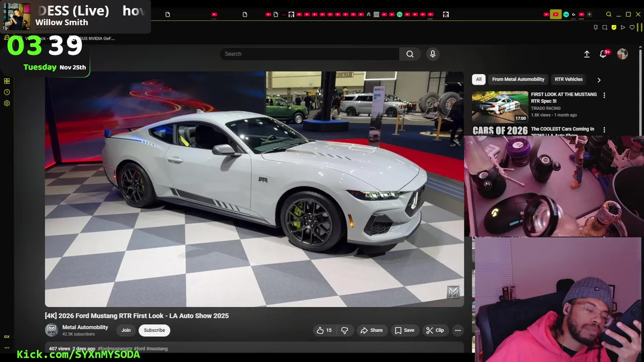Click the Join button
Viewport: 644px width, 362px height.
pyautogui.click(x=126, y=330)
